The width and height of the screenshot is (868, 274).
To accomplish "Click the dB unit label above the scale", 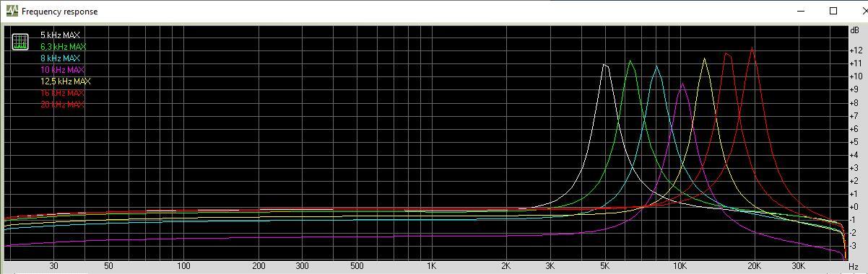I will coord(855,30).
